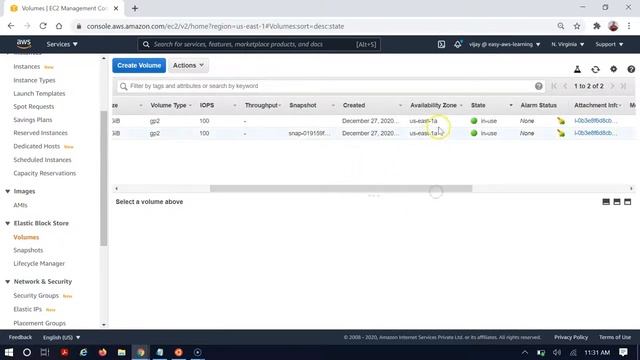
Task: Open attachment link in first volume row
Action: pyautogui.click(x=596, y=121)
